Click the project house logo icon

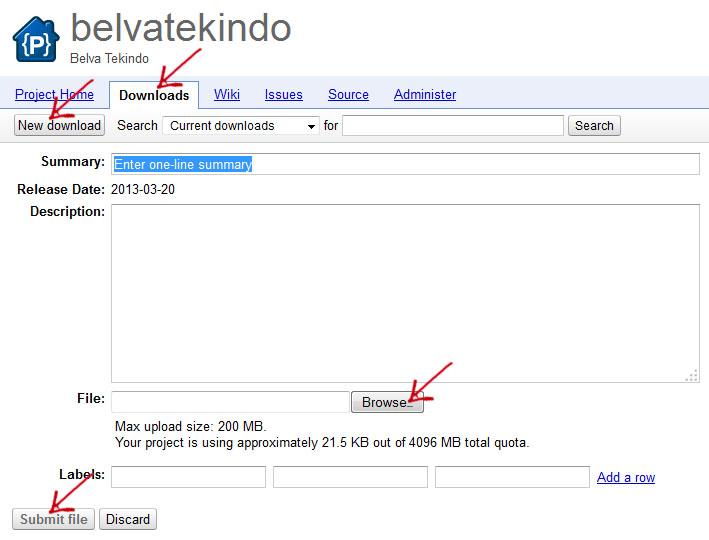[x=36, y=39]
